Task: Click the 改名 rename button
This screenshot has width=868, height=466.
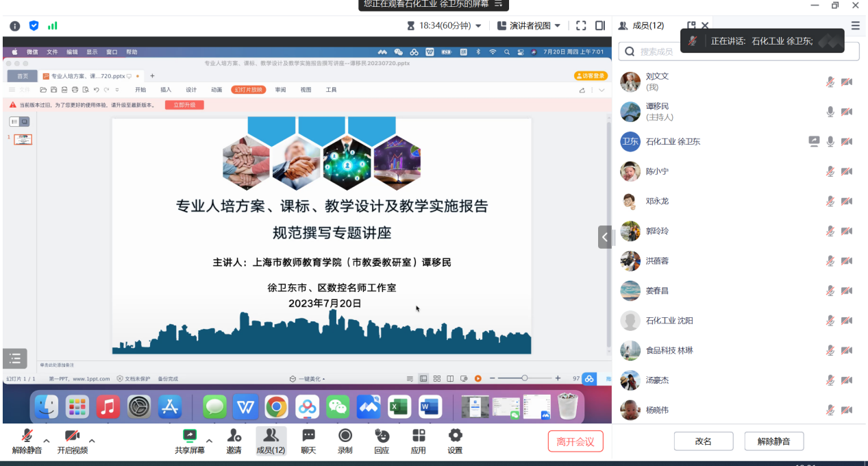Action: coord(703,441)
